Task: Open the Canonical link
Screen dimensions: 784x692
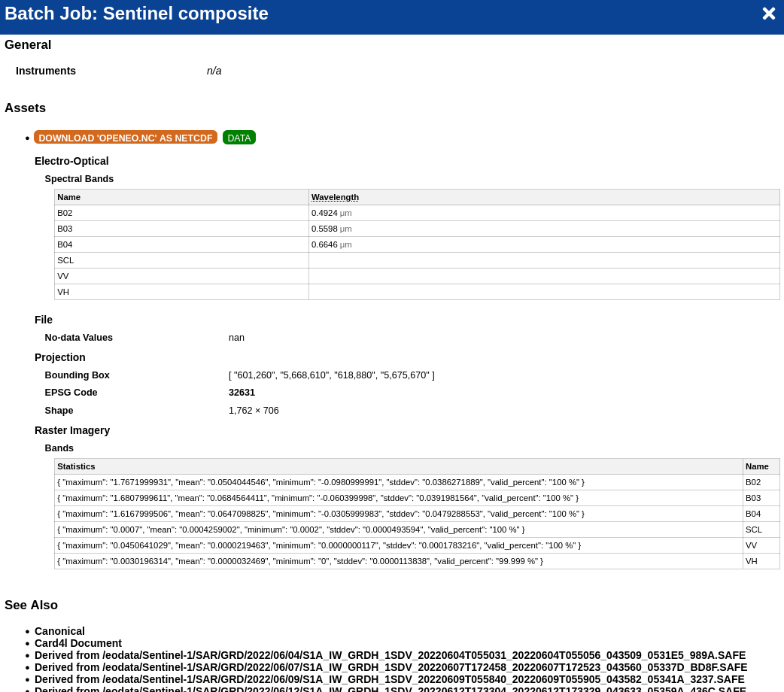Action: 59,631
